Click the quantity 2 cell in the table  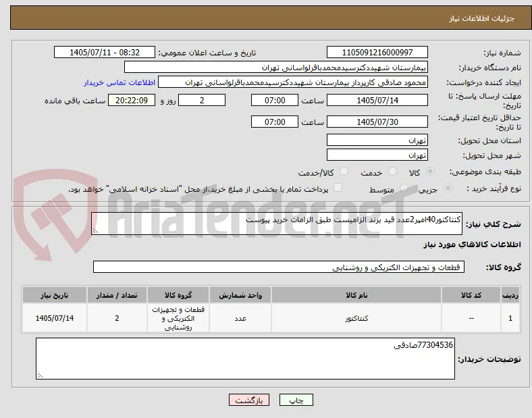point(117,318)
